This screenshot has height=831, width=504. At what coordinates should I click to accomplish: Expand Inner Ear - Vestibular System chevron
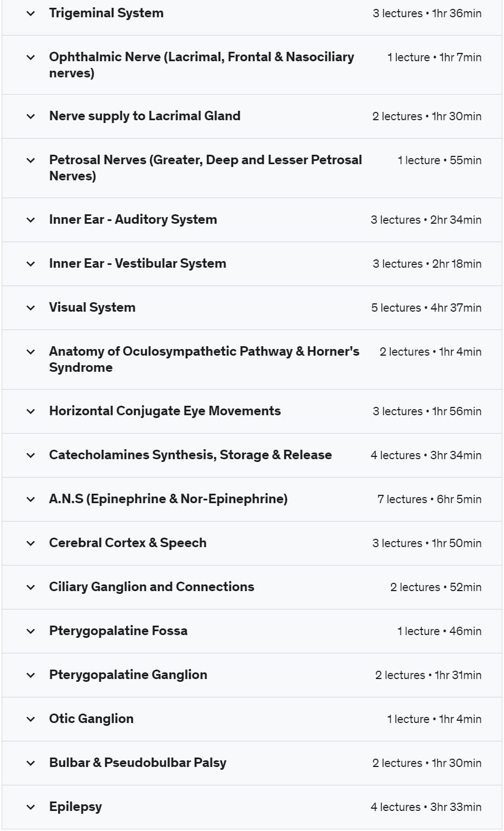click(x=31, y=264)
